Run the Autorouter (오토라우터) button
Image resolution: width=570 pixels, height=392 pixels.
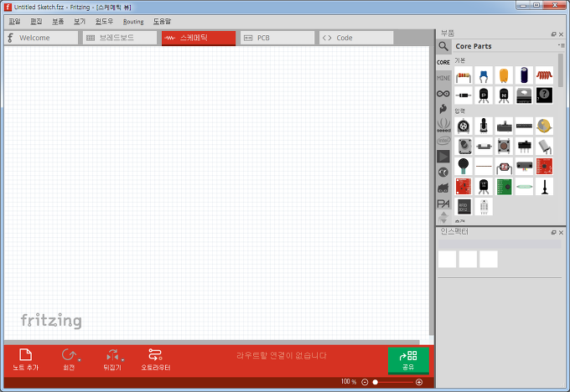[156, 359]
